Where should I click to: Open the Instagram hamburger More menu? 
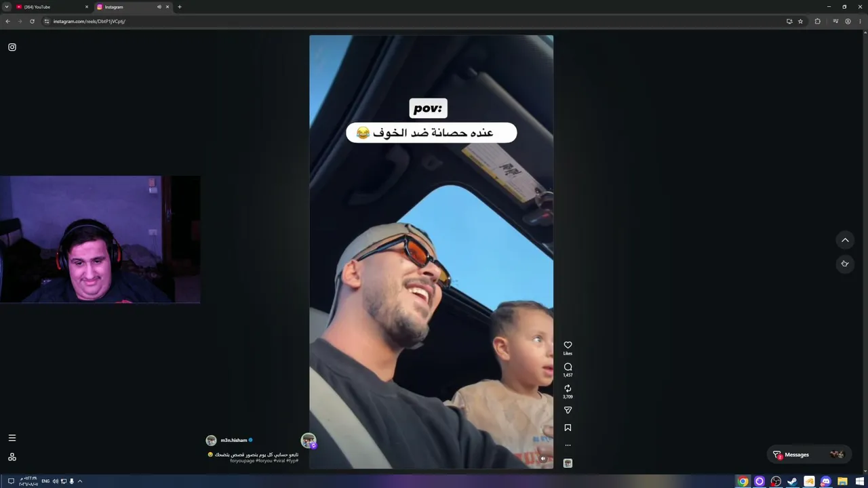pyautogui.click(x=12, y=438)
